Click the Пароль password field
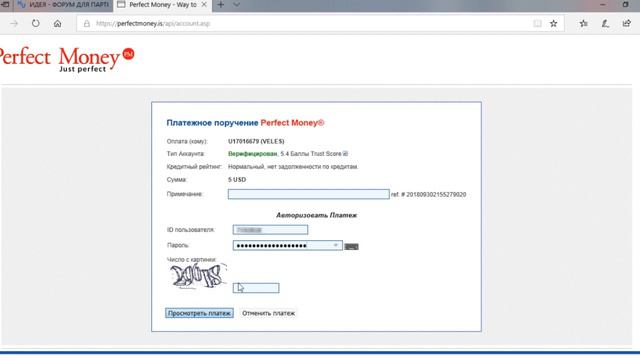The width and height of the screenshot is (640, 360). (x=287, y=245)
